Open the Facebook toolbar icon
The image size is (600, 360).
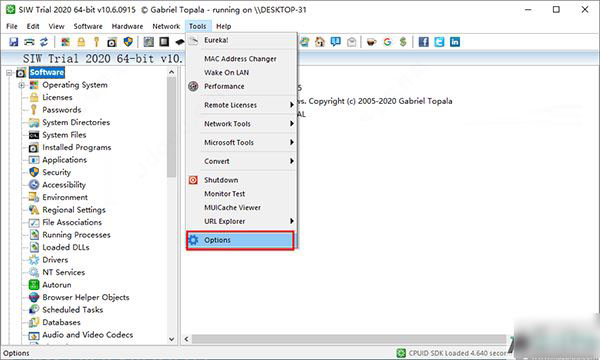pos(424,42)
